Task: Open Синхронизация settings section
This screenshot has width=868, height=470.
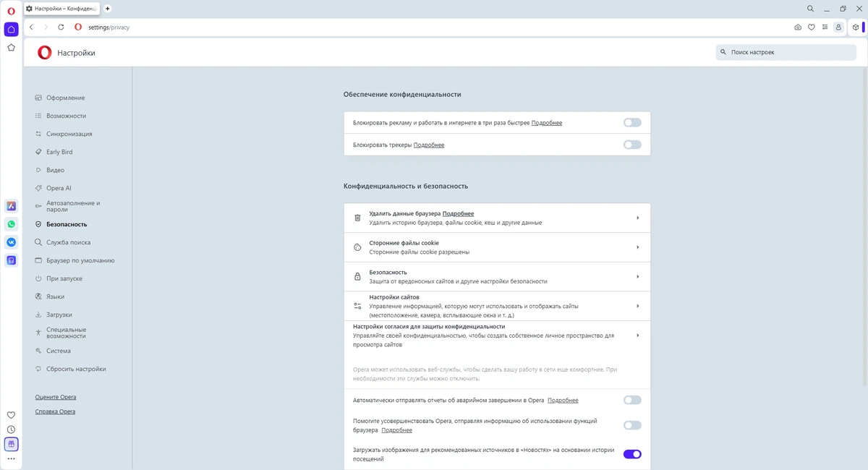Action: pos(69,134)
